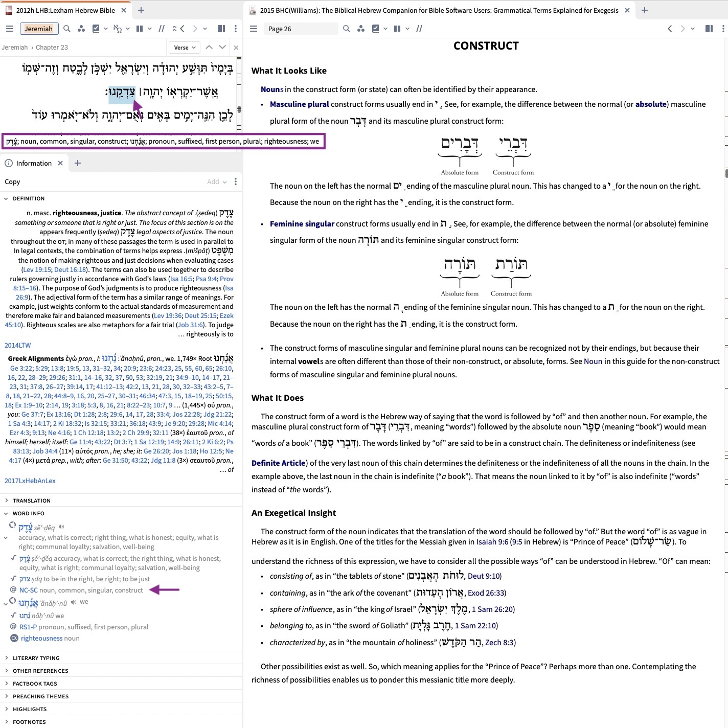Open the 2017LxHebAnLex source link
728x728 pixels.
(x=30, y=481)
